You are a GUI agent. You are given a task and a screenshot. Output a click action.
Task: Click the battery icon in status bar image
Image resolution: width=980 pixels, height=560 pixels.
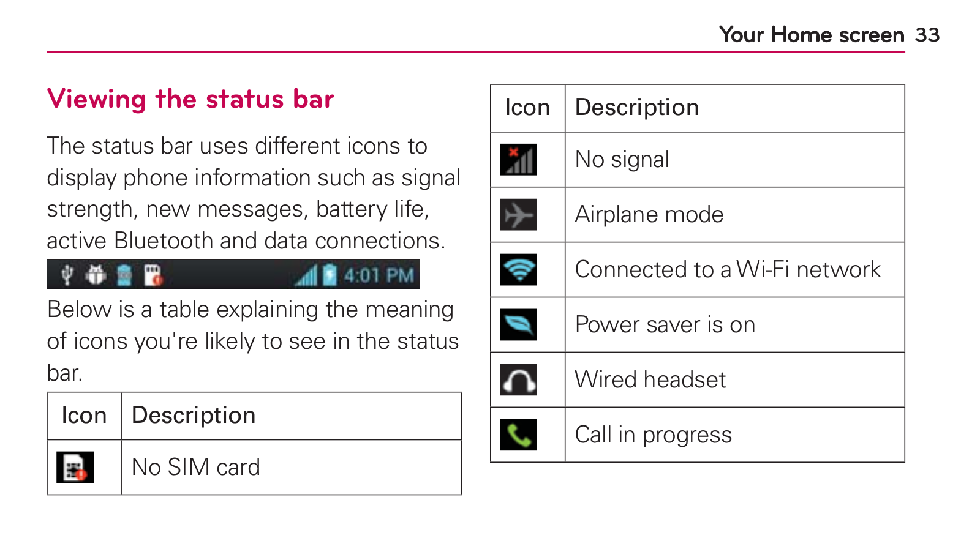(330, 275)
